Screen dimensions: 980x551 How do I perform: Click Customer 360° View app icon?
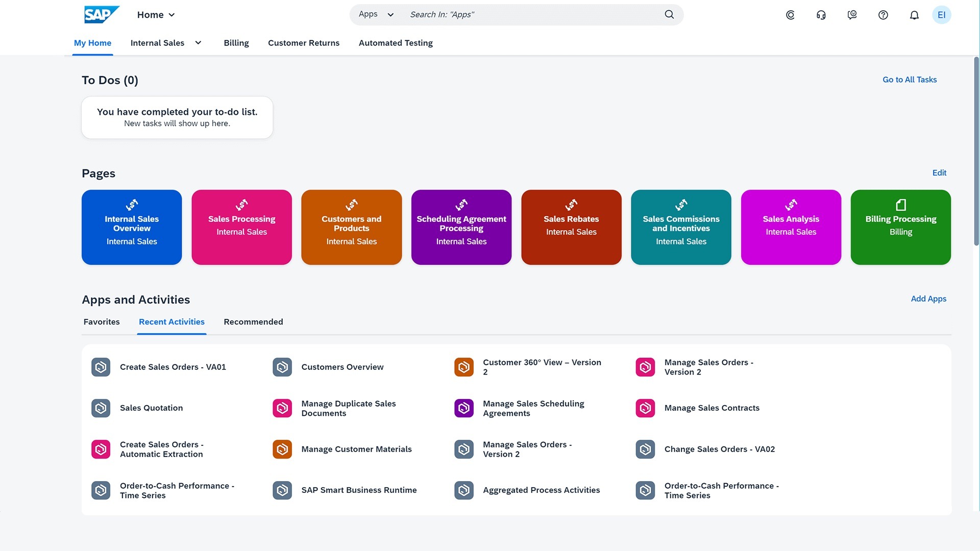(x=463, y=367)
